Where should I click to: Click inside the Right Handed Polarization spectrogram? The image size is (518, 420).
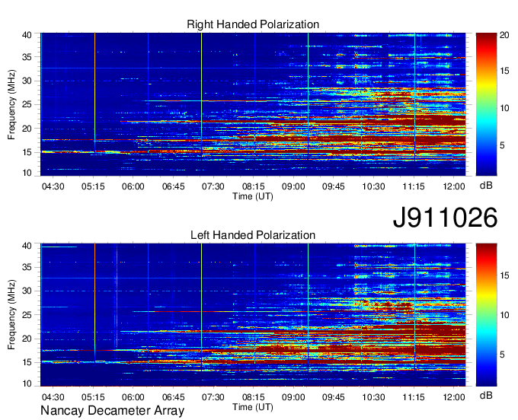(253, 104)
